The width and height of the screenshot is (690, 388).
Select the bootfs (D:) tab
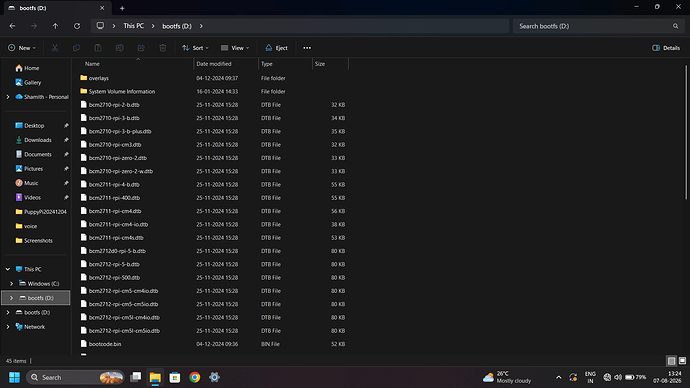56,8
